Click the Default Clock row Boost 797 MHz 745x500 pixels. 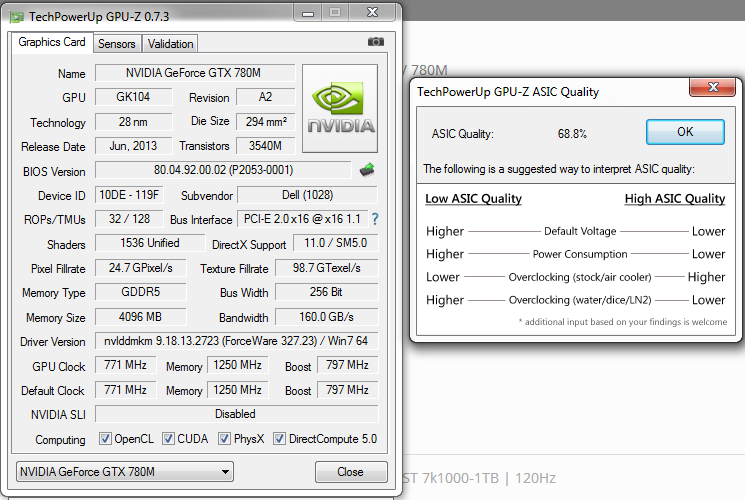[x=347, y=390]
